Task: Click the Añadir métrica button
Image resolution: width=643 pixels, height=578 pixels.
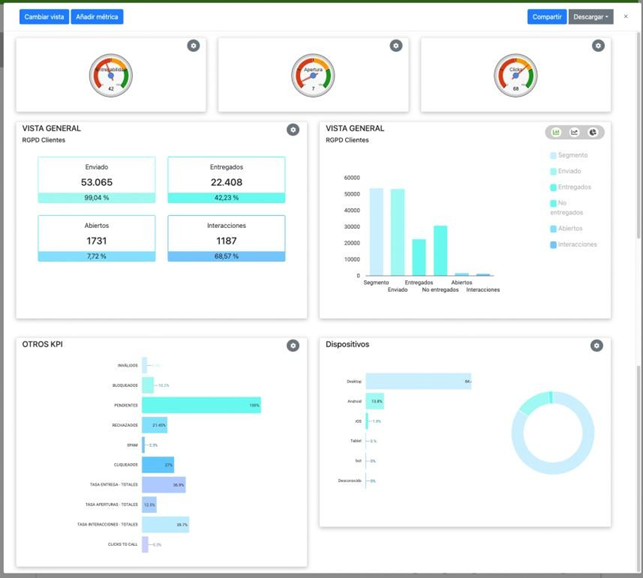Action: 97,17
